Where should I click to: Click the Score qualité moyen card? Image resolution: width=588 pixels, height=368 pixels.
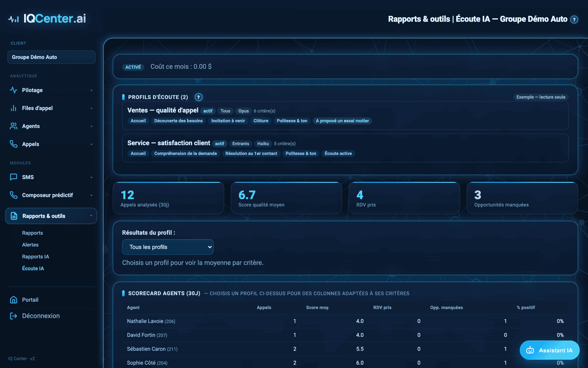[x=286, y=198]
